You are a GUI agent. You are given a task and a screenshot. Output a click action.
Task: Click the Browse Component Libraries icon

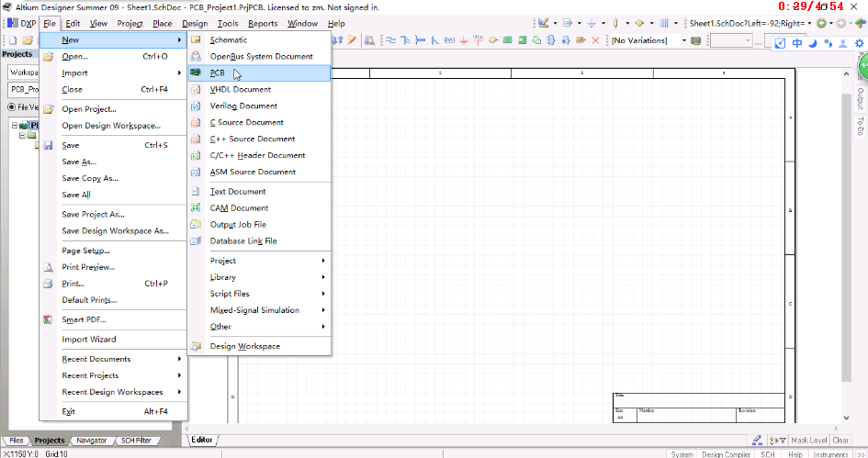click(369, 40)
